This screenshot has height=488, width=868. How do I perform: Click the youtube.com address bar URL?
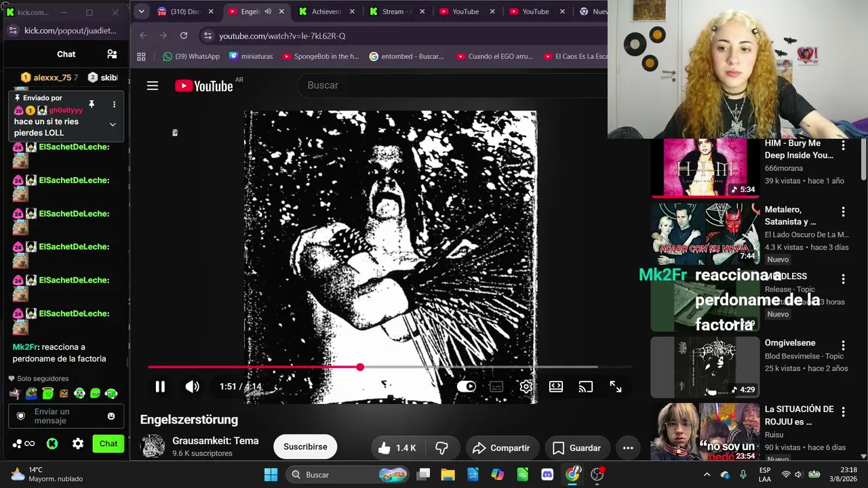282,36
